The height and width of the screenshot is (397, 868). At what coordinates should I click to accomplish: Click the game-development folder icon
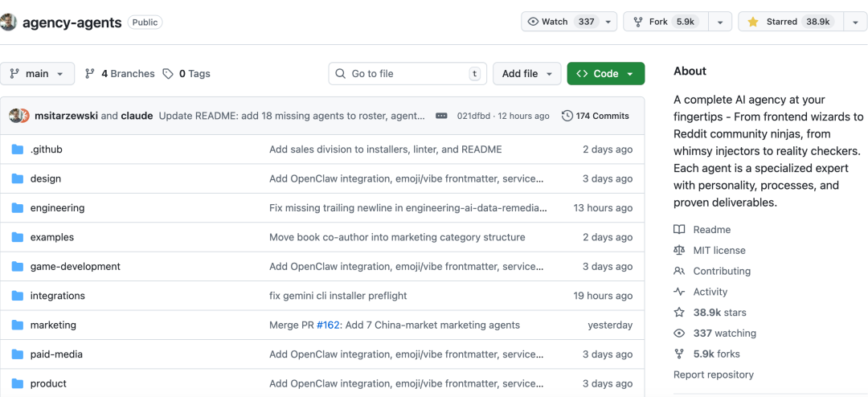pyautogui.click(x=18, y=266)
